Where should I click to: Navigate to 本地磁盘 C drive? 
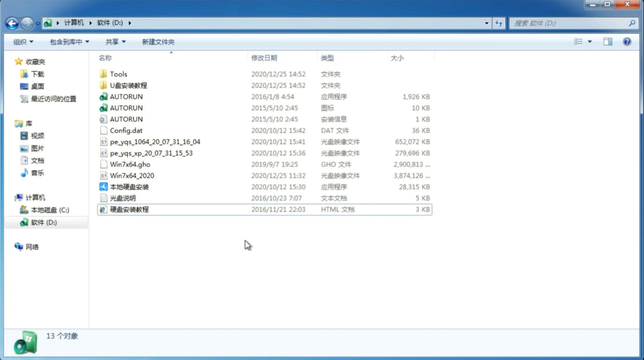[50, 210]
